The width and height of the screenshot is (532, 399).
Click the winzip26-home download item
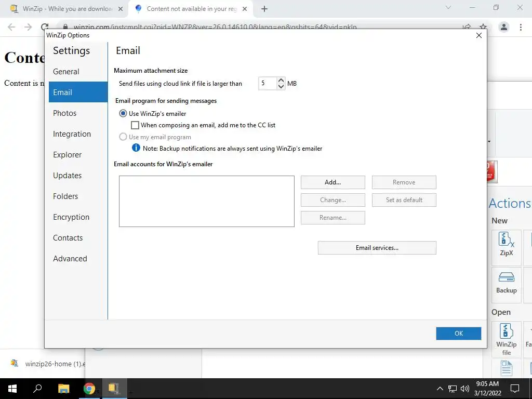(x=47, y=364)
